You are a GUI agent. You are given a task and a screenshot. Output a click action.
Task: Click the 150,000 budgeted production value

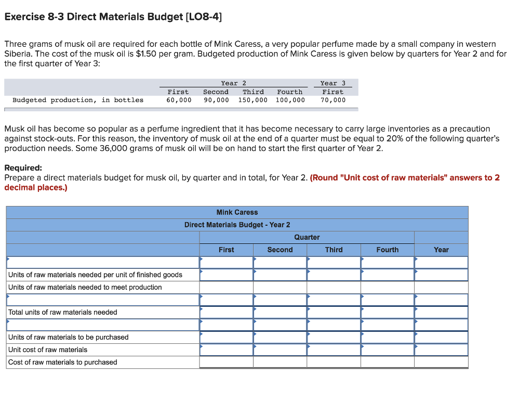(253, 100)
